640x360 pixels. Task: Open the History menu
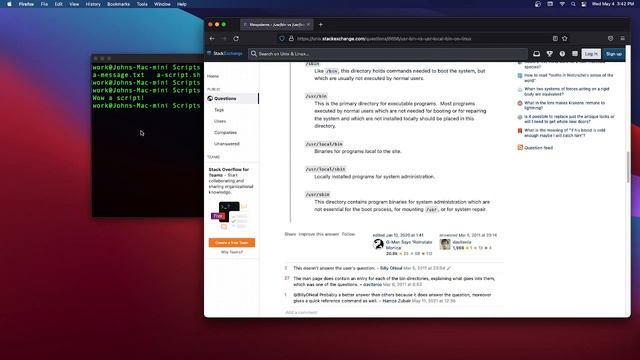point(93,4)
